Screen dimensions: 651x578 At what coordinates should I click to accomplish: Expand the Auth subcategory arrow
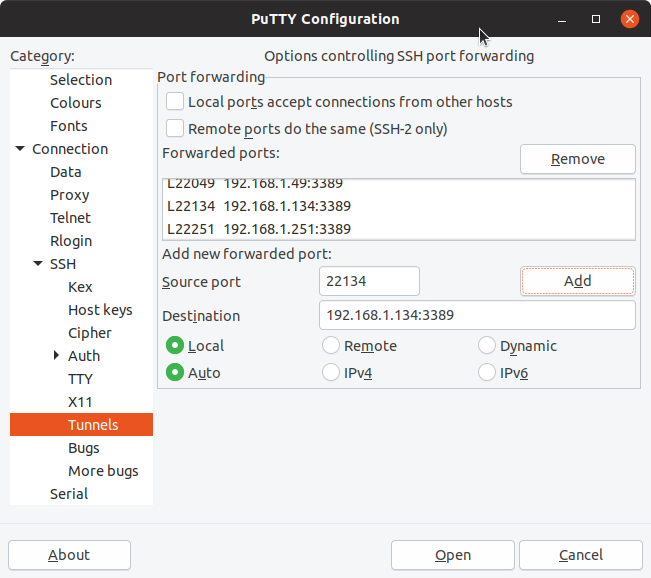(56, 355)
